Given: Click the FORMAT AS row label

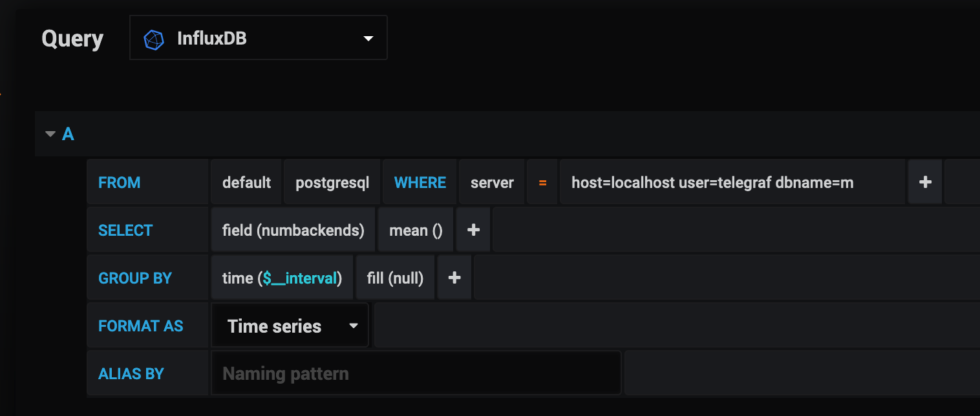Looking at the screenshot, I should 147,326.
